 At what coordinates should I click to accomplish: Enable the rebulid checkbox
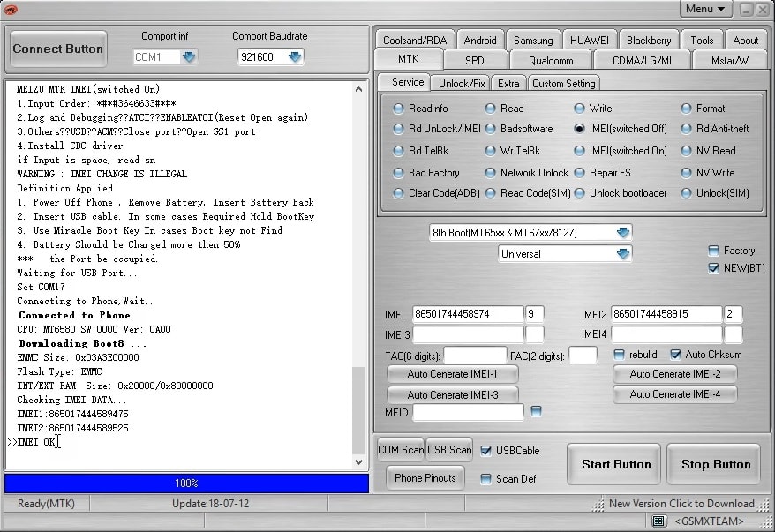[619, 354]
